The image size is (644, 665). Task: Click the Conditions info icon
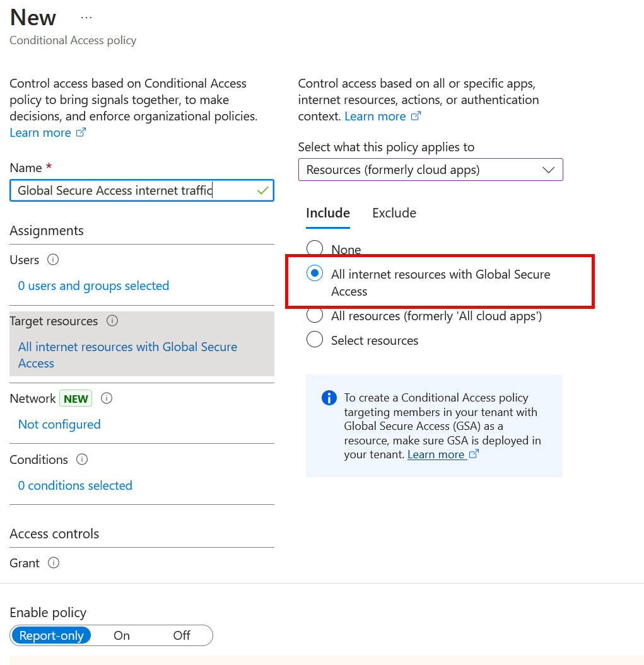[82, 460]
